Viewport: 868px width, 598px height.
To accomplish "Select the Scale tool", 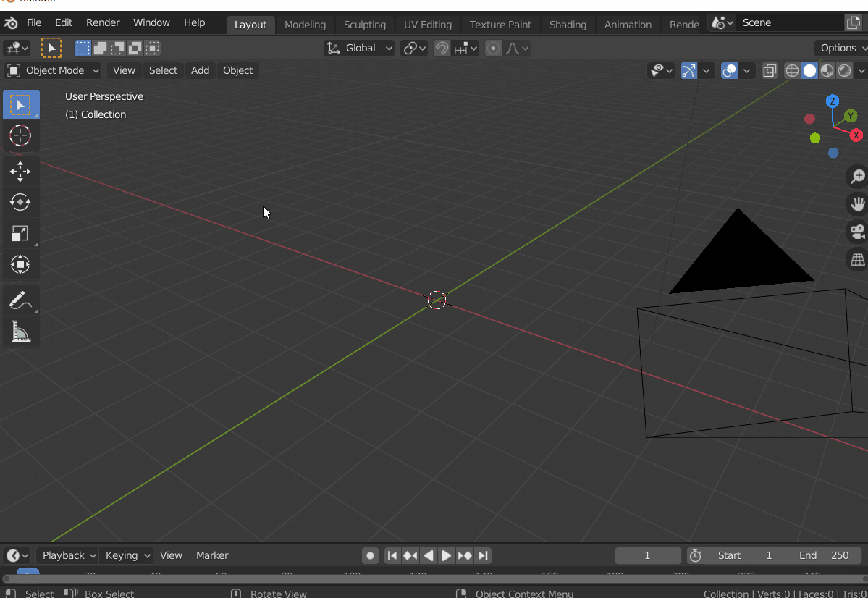I will click(x=20, y=233).
